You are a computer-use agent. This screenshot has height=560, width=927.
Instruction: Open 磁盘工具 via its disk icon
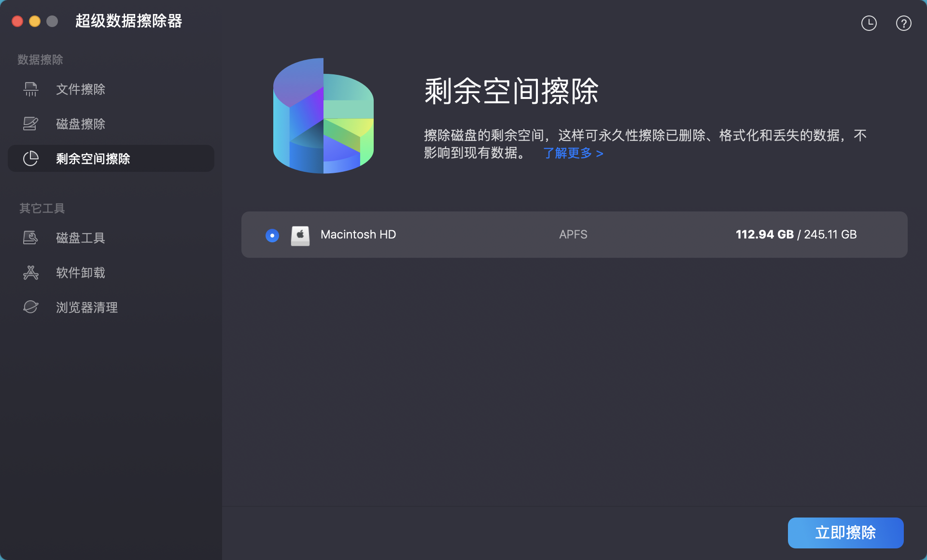(30, 238)
